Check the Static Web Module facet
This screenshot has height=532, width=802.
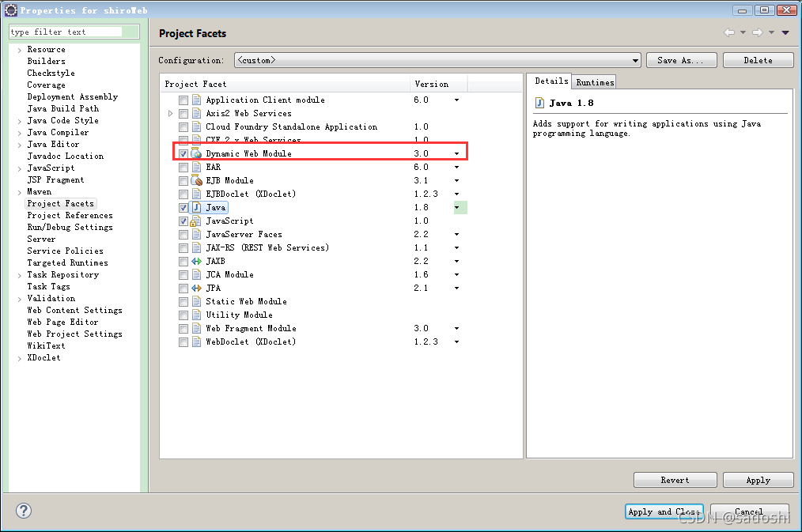(x=184, y=301)
